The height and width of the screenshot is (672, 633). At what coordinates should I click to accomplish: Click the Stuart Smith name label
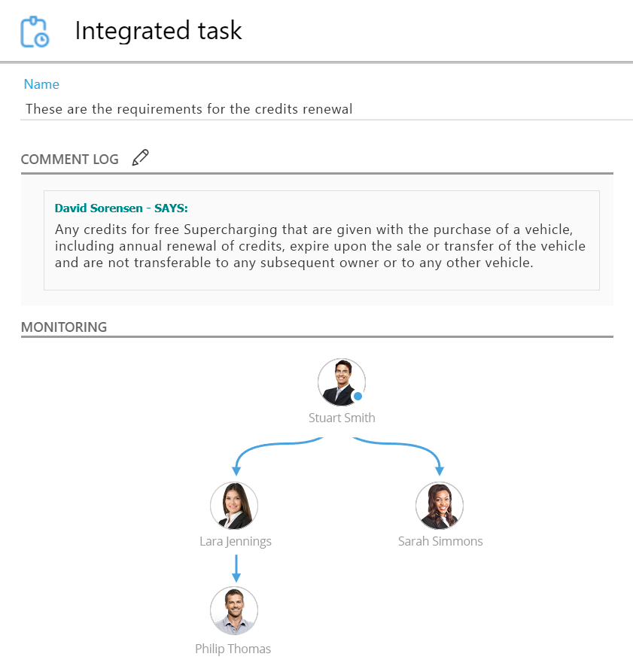342,418
